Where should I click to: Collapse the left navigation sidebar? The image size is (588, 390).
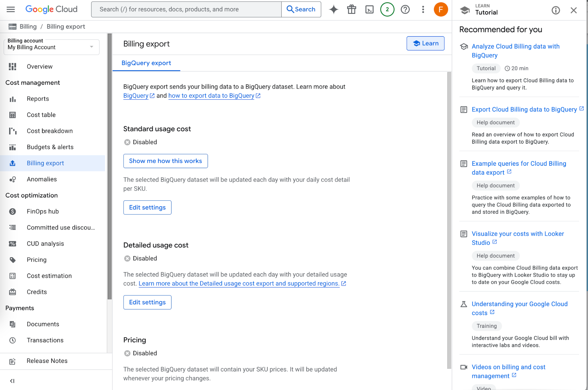pos(12,381)
